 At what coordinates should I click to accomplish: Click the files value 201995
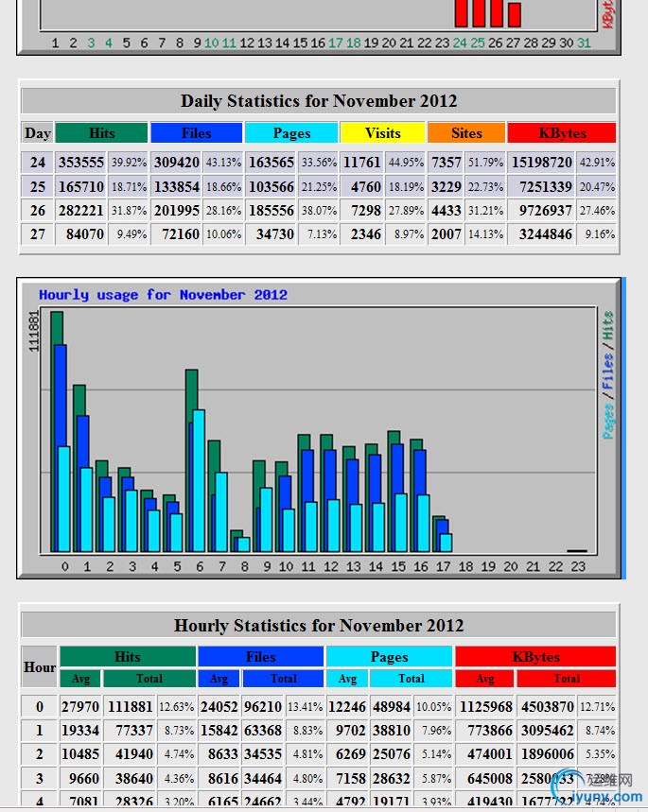click(x=176, y=210)
